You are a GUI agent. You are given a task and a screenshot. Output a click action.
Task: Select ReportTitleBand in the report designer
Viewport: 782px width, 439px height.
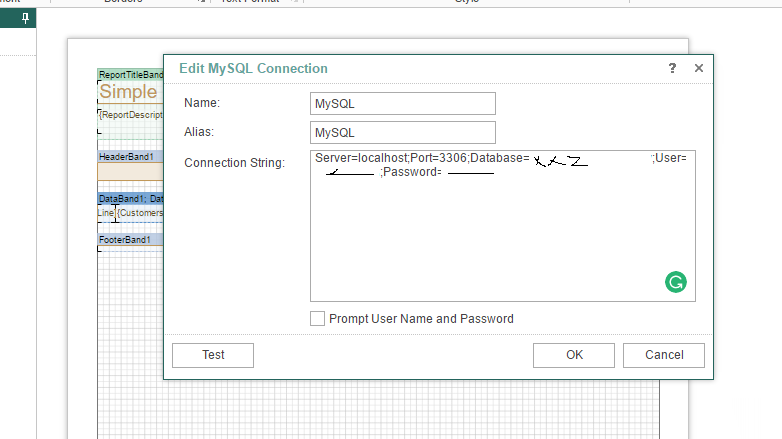131,75
